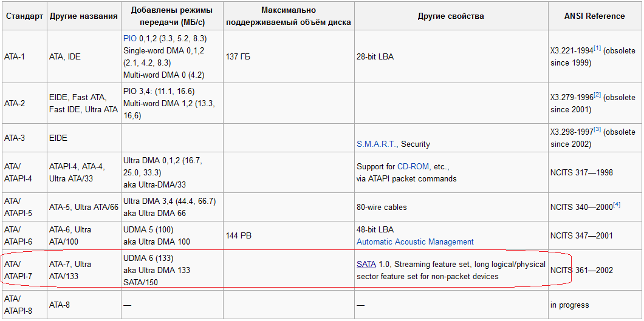The height and width of the screenshot is (321, 644).
Task: Open the CD-ROM link
Action: coord(413,167)
